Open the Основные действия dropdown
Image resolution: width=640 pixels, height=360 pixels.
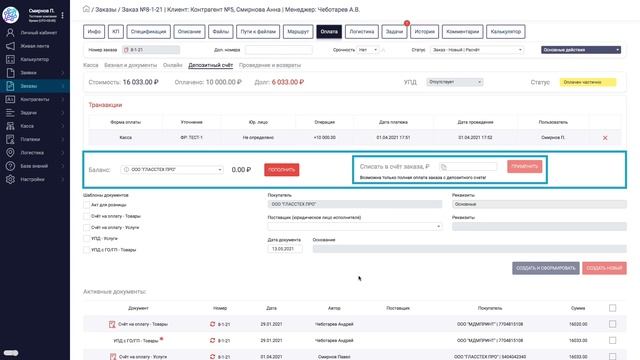coord(581,50)
